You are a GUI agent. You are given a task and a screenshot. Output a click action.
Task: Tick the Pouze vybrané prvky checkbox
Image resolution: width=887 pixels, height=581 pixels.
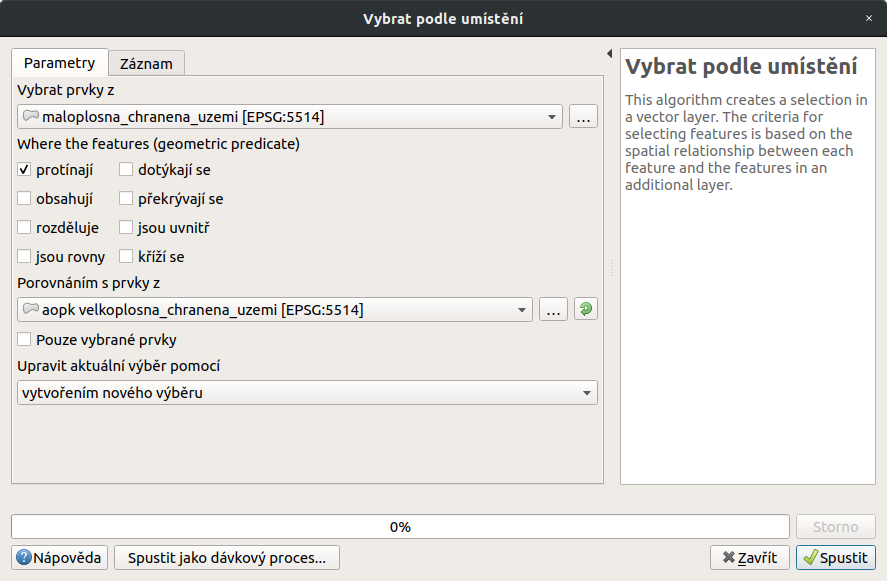click(24, 339)
